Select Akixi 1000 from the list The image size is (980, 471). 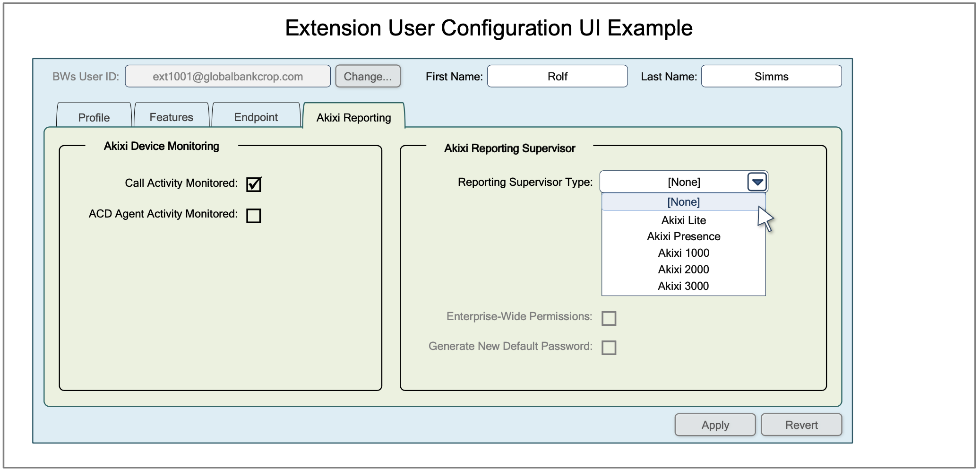(683, 253)
